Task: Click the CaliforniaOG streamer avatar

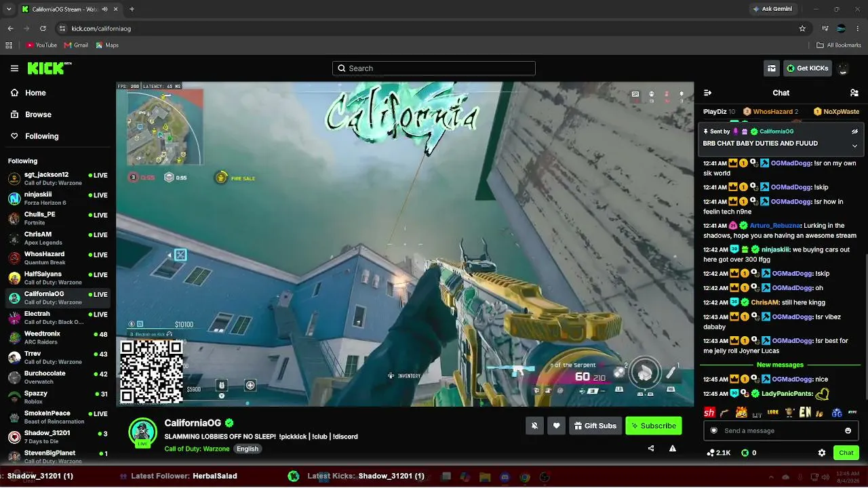Action: [142, 432]
